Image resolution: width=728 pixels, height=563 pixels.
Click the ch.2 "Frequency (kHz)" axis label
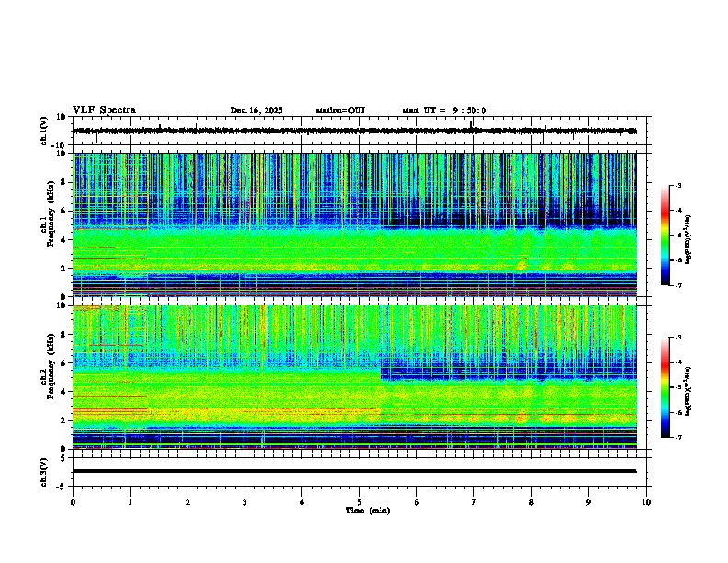(x=51, y=366)
